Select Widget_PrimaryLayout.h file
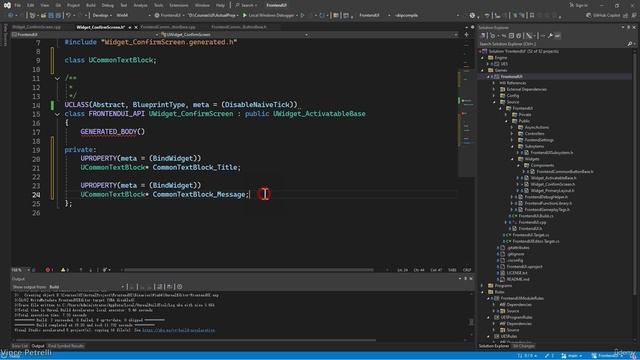This screenshot has height=360, width=640. coord(552,191)
